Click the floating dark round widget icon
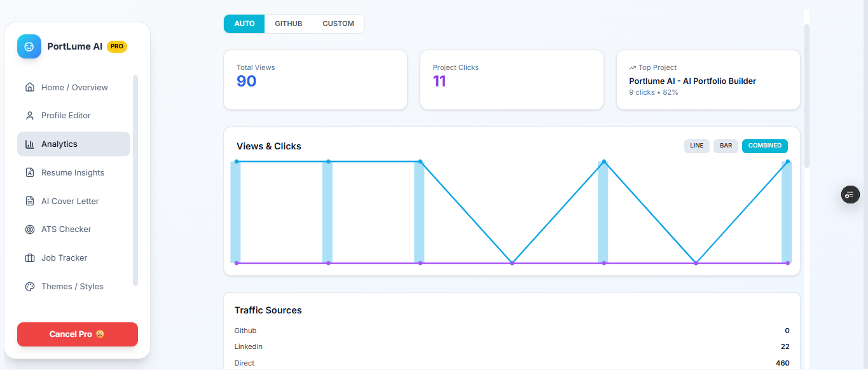The width and height of the screenshot is (868, 370). click(850, 195)
